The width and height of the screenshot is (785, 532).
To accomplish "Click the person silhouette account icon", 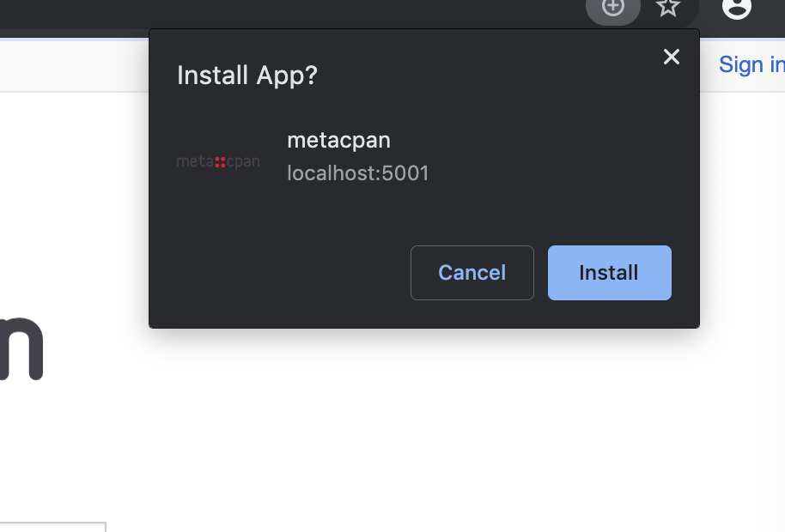I will (x=736, y=9).
